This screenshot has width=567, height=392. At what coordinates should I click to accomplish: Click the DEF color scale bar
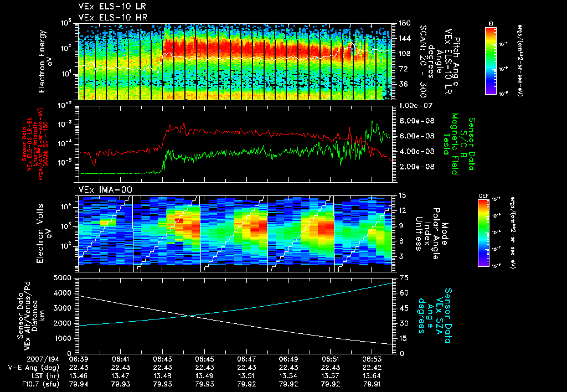click(x=483, y=233)
